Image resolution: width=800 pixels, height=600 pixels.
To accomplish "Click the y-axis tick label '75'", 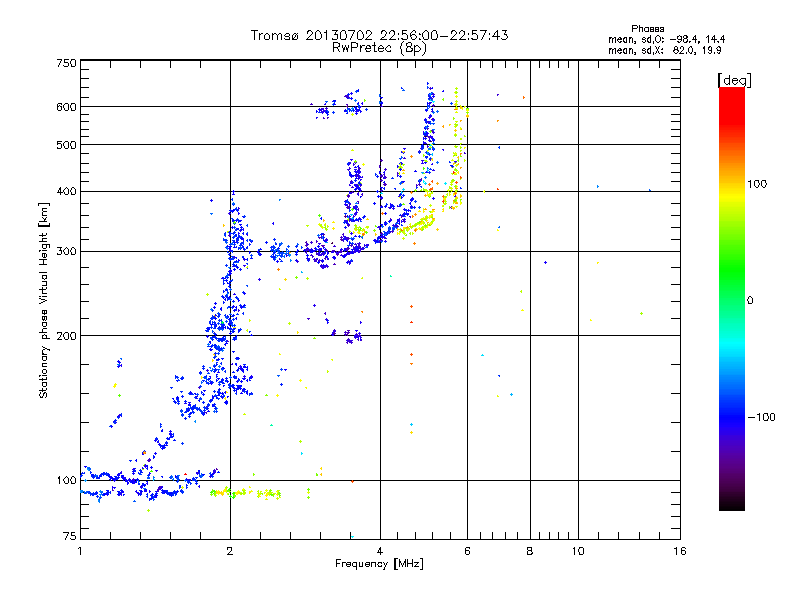I will (70, 536).
